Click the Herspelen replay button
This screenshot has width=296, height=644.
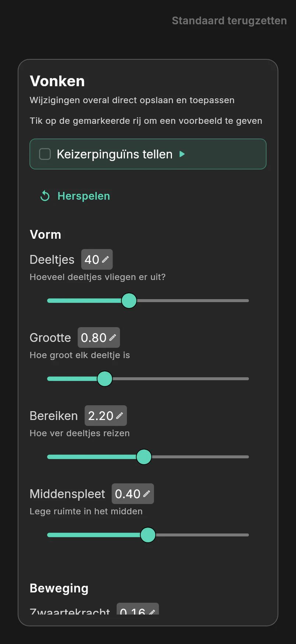pos(75,196)
